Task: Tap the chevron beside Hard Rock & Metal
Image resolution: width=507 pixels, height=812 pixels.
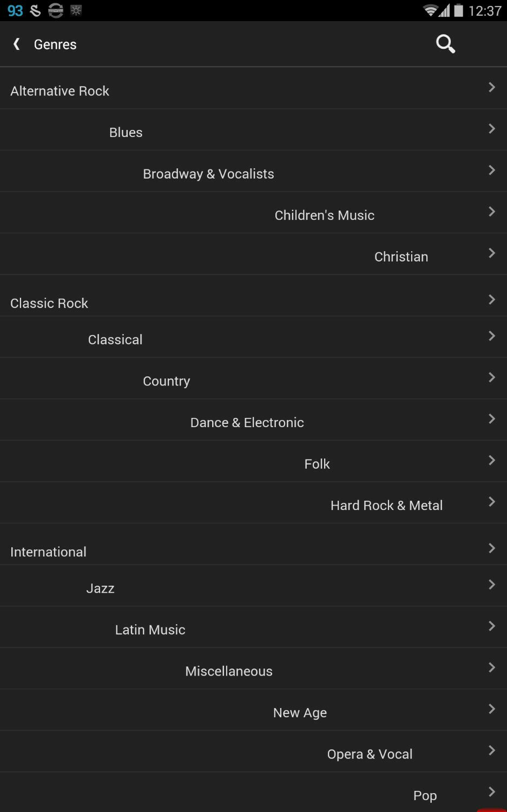Action: coord(491,502)
